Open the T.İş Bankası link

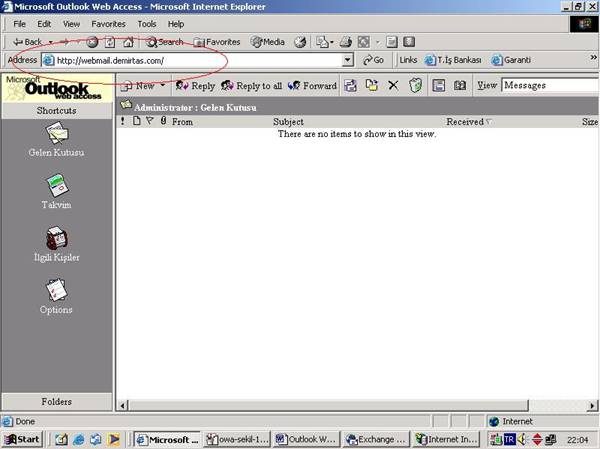(x=453, y=60)
